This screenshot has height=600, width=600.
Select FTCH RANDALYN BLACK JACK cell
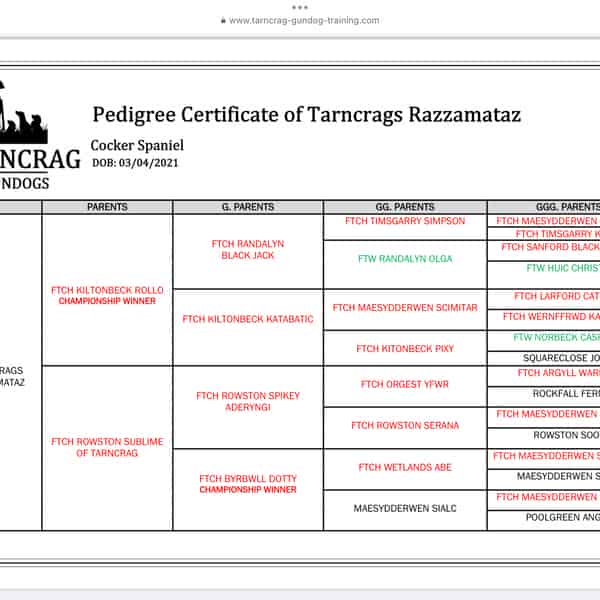tap(248, 249)
